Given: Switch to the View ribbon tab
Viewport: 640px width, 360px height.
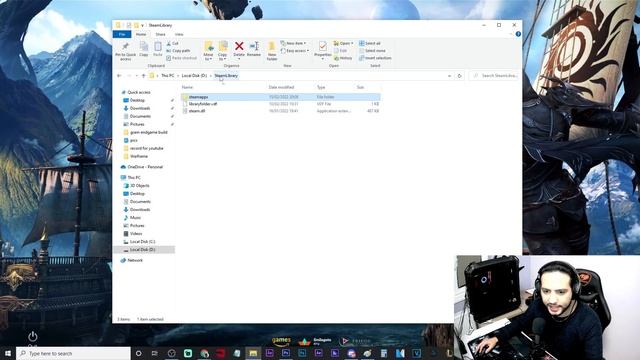Looking at the screenshot, I should pyautogui.click(x=179, y=34).
